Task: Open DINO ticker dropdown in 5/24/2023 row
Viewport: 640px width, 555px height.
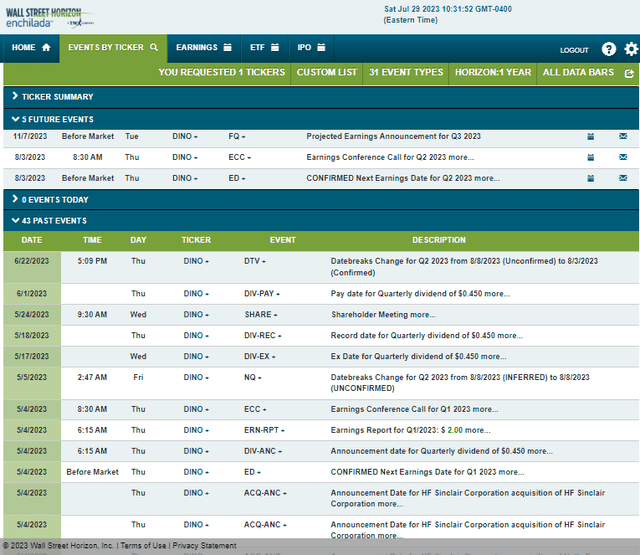Action: click(x=196, y=315)
